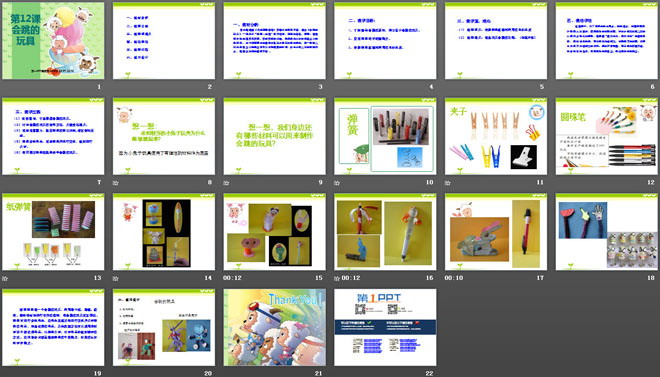Click the 00:12 timing under slide 16
This screenshot has width=660, height=377.
coord(351,278)
